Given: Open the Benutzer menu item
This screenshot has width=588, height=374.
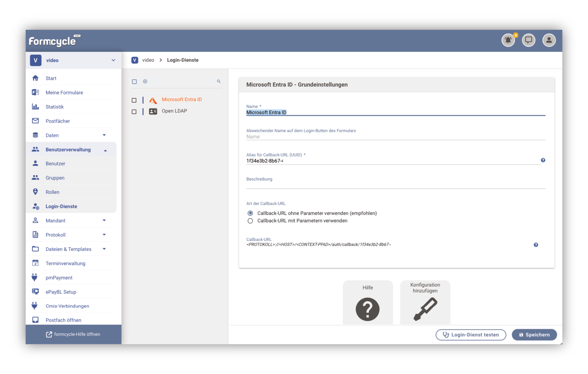Looking at the screenshot, I should coord(71,163).
